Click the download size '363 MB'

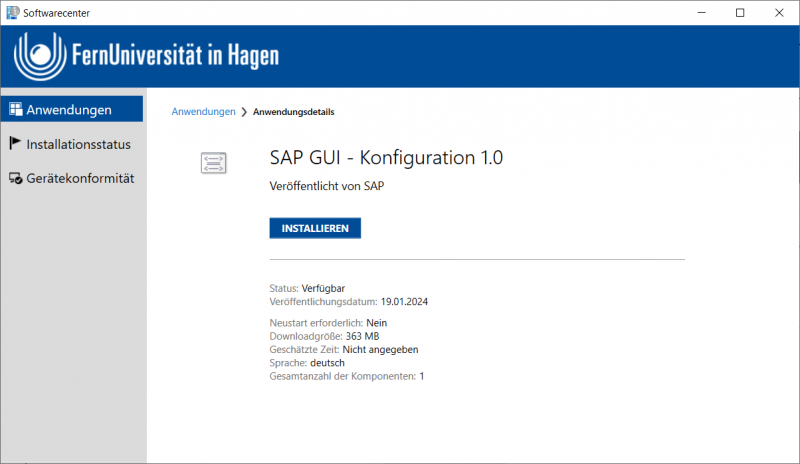362,336
